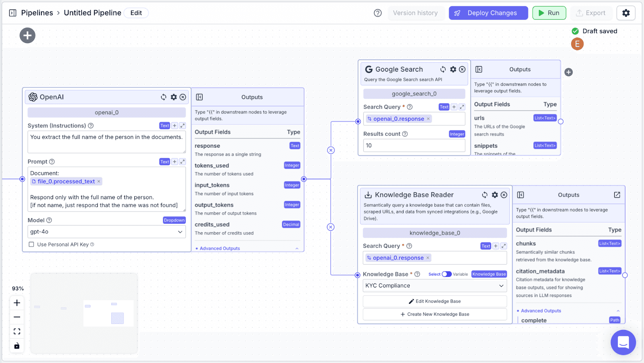Add a variable to the OpenAI Prompt with its plus icon
This screenshot has height=363, width=644.
pyautogui.click(x=175, y=162)
